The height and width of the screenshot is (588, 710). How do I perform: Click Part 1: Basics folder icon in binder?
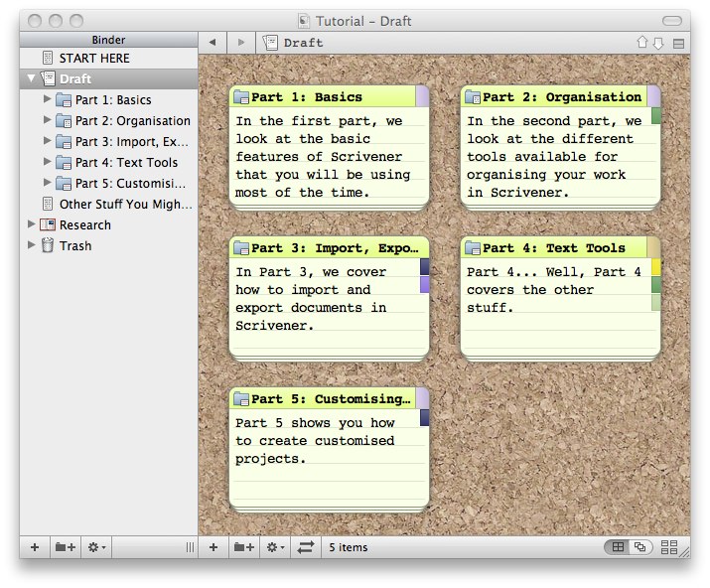64,99
